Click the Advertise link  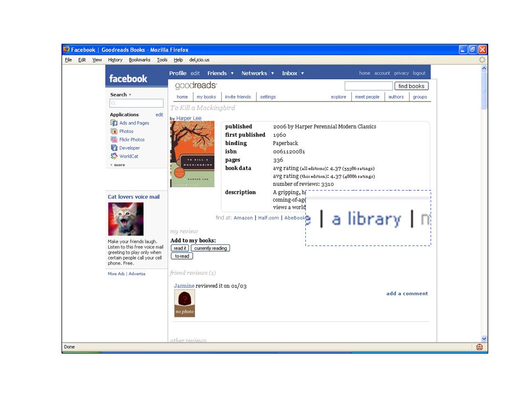tap(137, 274)
